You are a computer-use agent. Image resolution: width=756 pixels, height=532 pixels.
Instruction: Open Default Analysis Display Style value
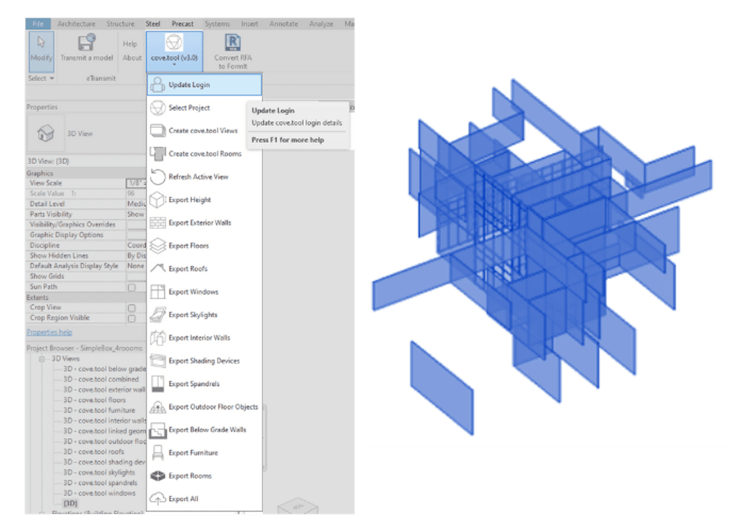coord(136,266)
